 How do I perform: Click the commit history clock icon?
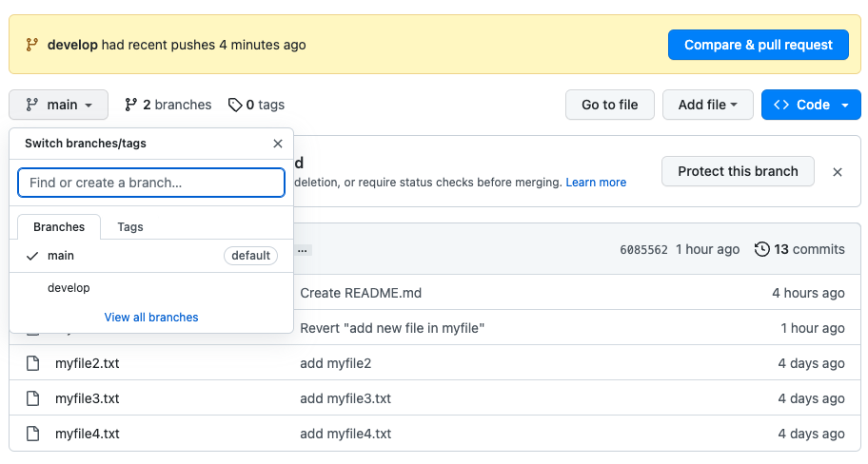[761, 249]
